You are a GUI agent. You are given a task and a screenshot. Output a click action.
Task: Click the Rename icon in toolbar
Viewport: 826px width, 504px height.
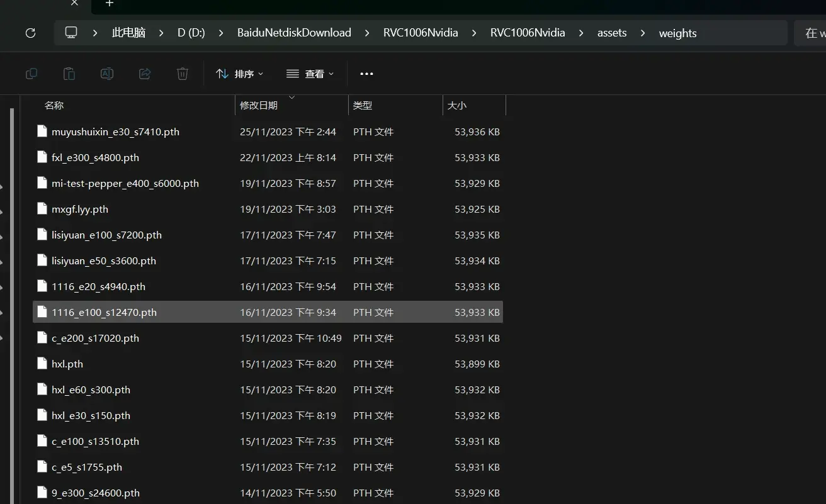107,74
